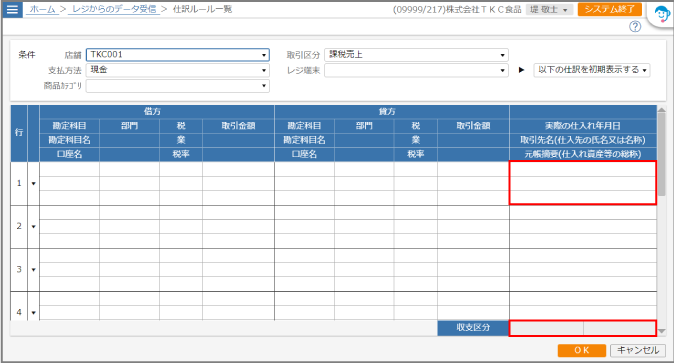674x363 pixels.
Task: Open the hamburger menu icon
Action: 12,9
